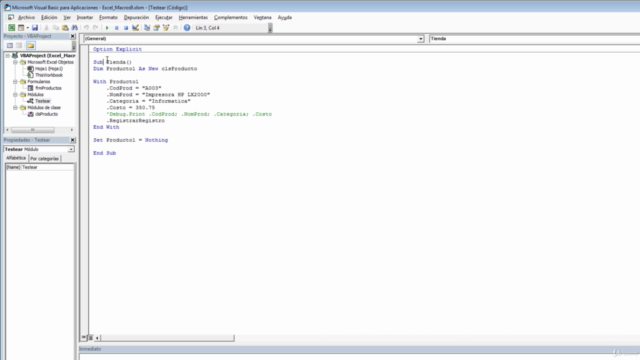Collapse the Módulos folder
640x360 pixels.
click(x=15, y=95)
